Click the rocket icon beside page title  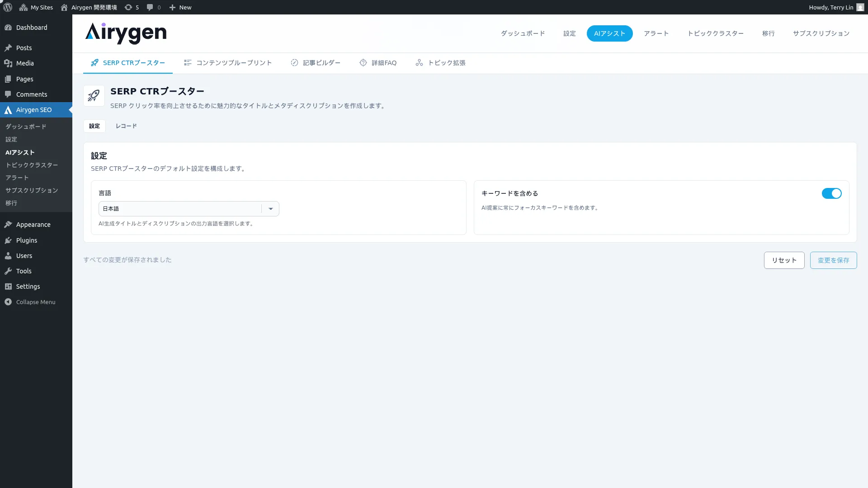[94, 96]
